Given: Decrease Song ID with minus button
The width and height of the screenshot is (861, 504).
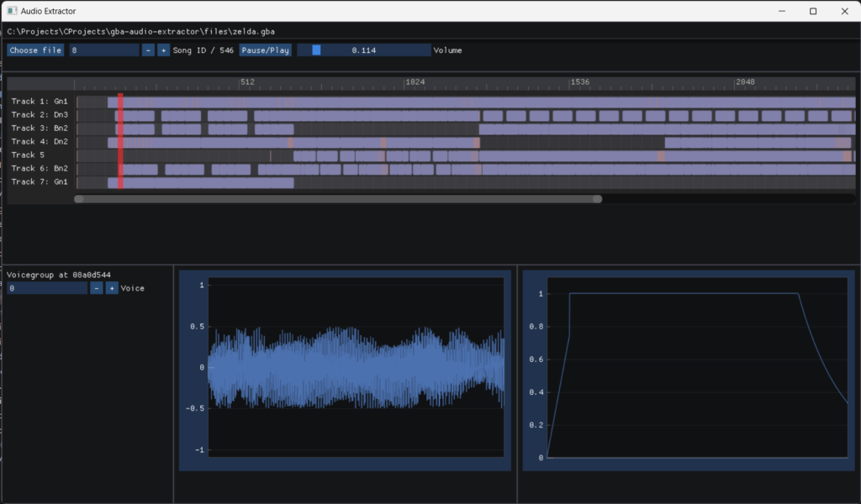Looking at the screenshot, I should point(148,50).
